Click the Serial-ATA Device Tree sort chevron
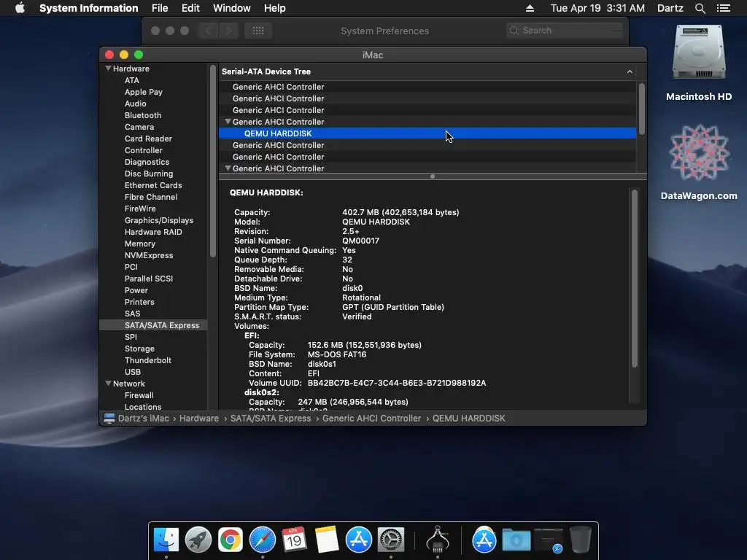The height and width of the screenshot is (560, 747). point(630,71)
